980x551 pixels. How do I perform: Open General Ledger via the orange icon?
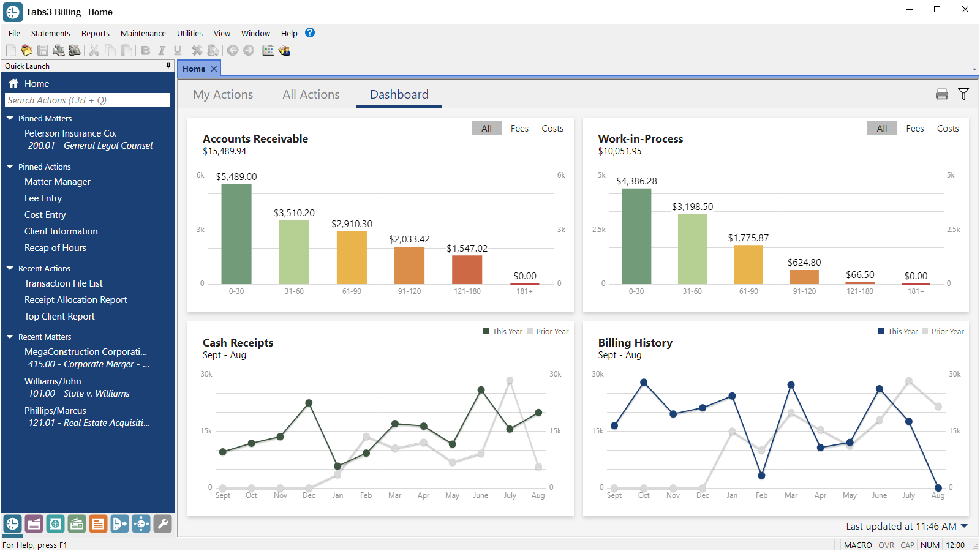coord(98,524)
